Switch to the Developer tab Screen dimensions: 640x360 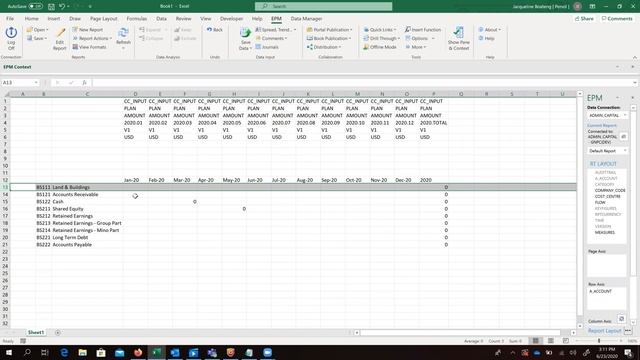pyautogui.click(x=231, y=19)
